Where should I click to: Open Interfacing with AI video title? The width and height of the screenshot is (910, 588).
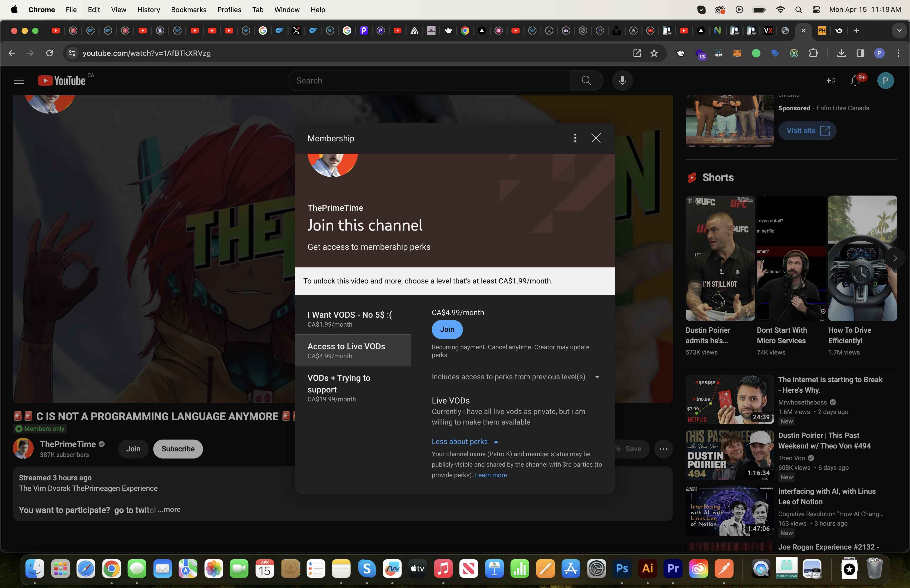point(827,496)
